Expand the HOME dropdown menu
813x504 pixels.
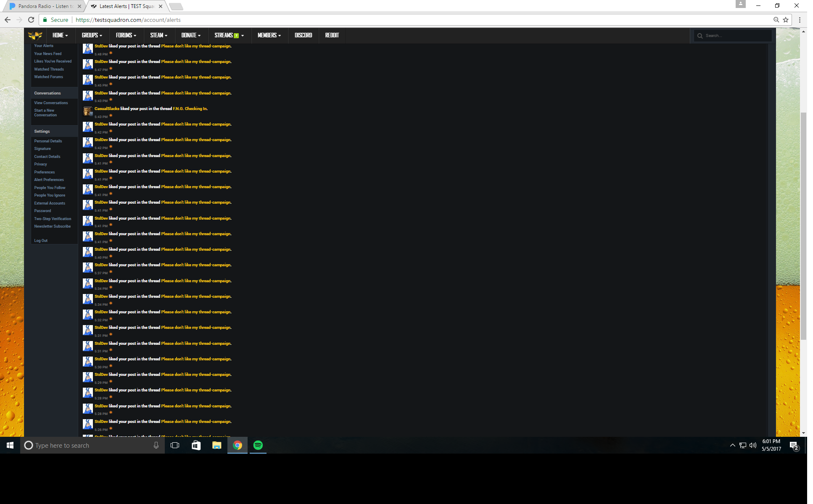[x=60, y=35]
